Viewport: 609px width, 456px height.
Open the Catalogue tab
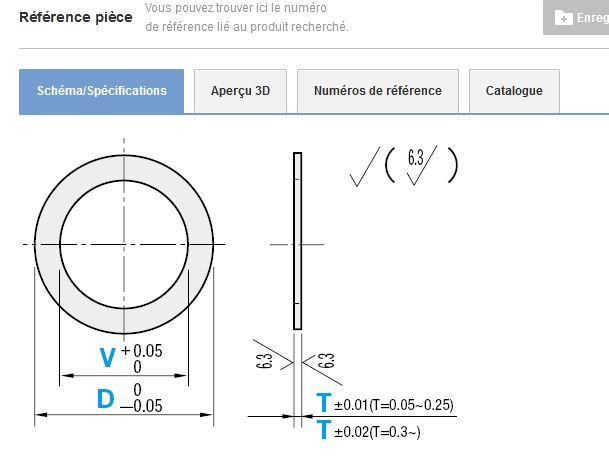click(x=514, y=91)
